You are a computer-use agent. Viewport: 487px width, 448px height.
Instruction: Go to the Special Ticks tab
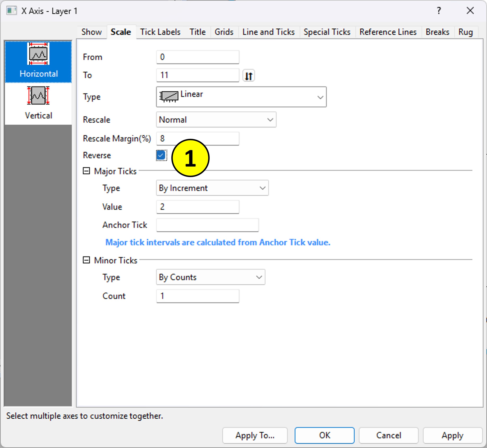[x=327, y=32]
